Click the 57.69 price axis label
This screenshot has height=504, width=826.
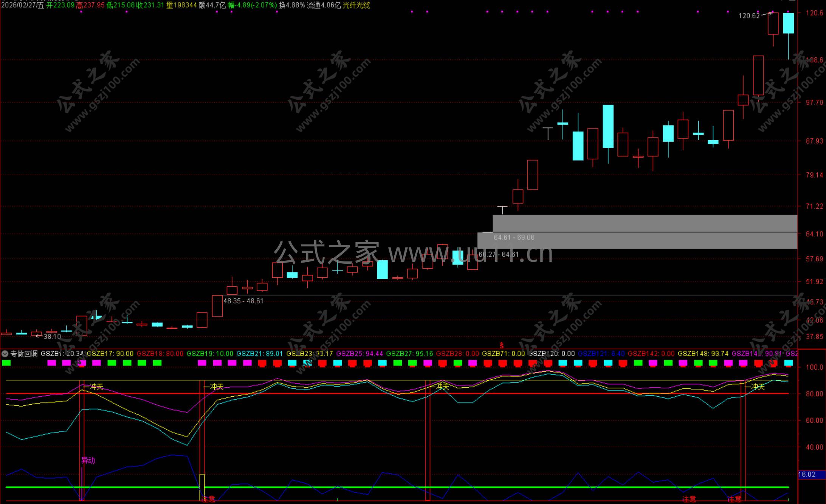[x=814, y=259]
